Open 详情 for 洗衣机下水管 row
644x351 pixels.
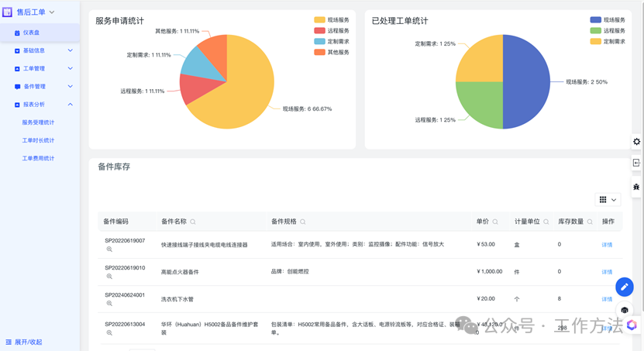[x=607, y=299]
